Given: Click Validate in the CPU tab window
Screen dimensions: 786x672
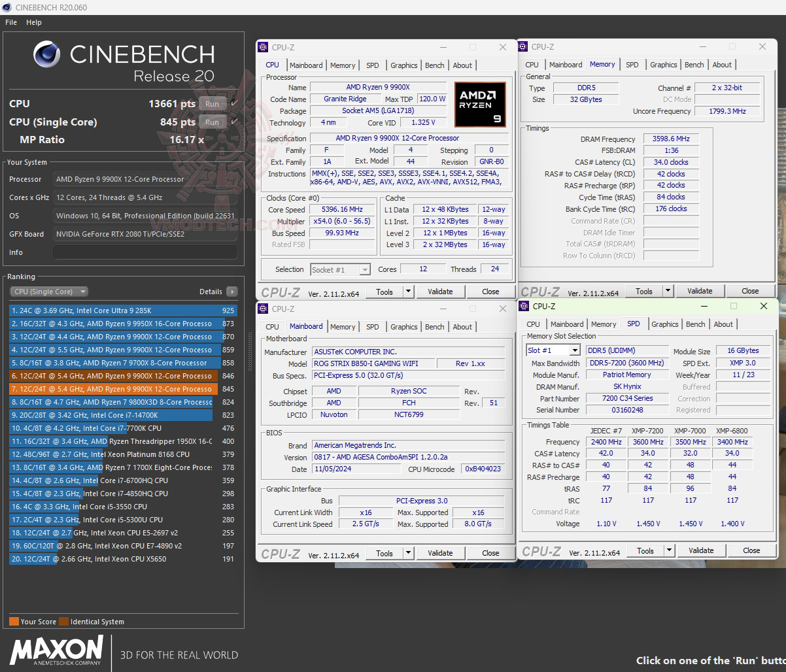Looking at the screenshot, I should (x=440, y=292).
